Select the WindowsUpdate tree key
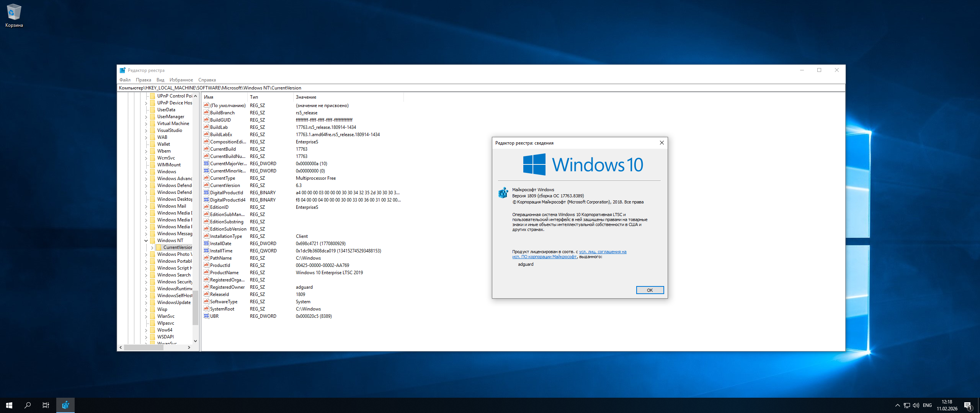Viewport: 980px width, 413px height. pos(174,302)
